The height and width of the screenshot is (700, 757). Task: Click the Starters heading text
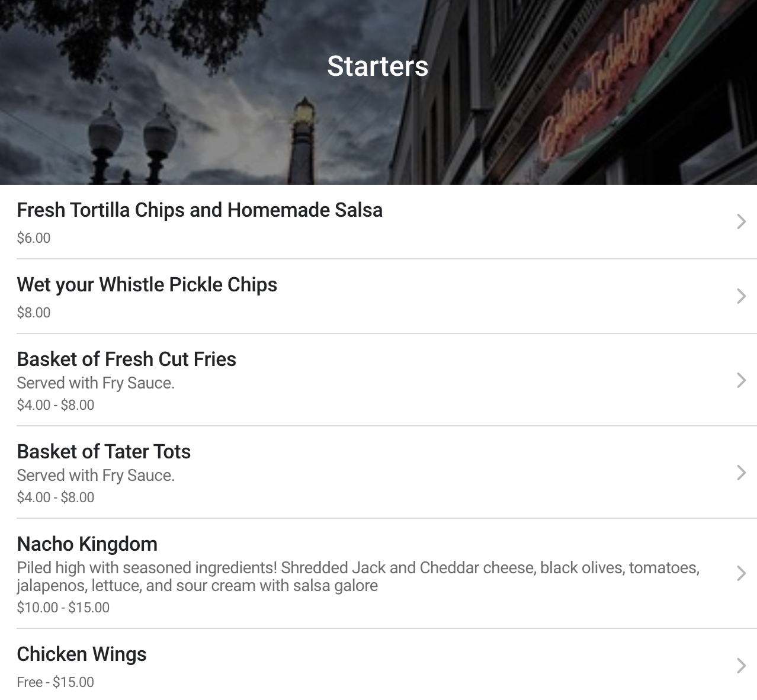(x=377, y=66)
